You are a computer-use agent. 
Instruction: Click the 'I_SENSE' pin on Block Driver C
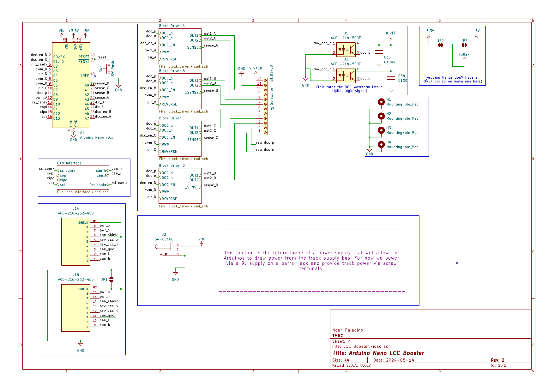tap(193, 140)
